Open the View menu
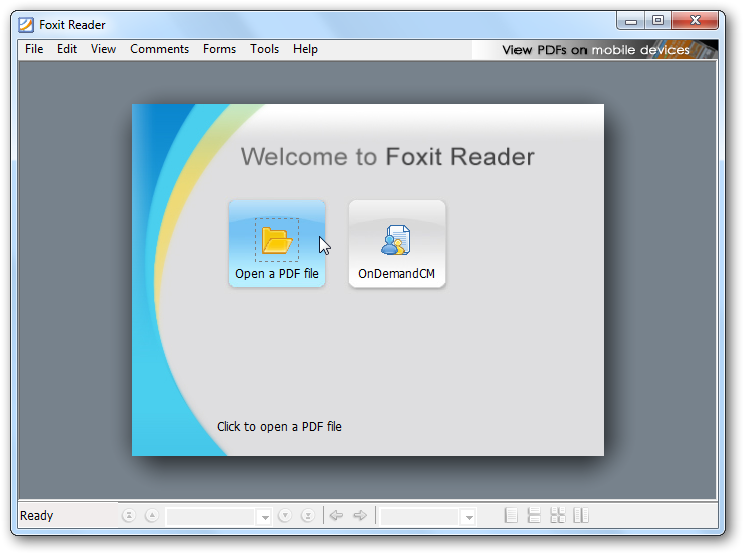Screen dimensions: 744x554 103,49
